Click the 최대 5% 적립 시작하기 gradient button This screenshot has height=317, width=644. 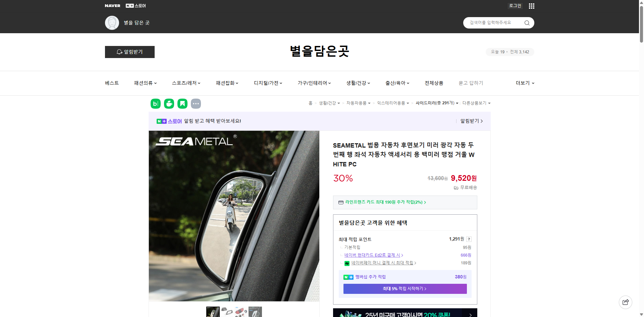coord(405,289)
